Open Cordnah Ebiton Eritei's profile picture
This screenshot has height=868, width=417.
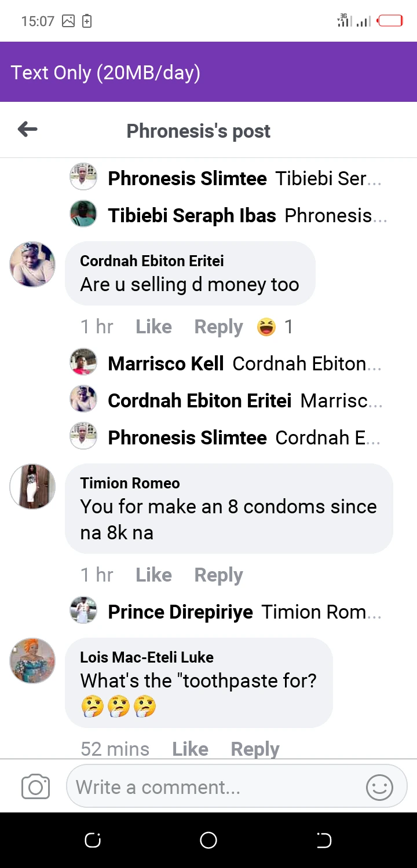point(32,264)
